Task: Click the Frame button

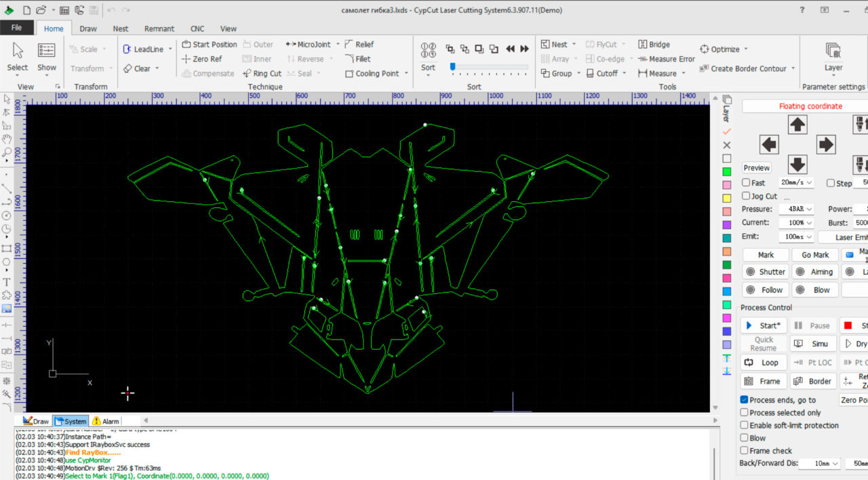Action: pos(764,382)
